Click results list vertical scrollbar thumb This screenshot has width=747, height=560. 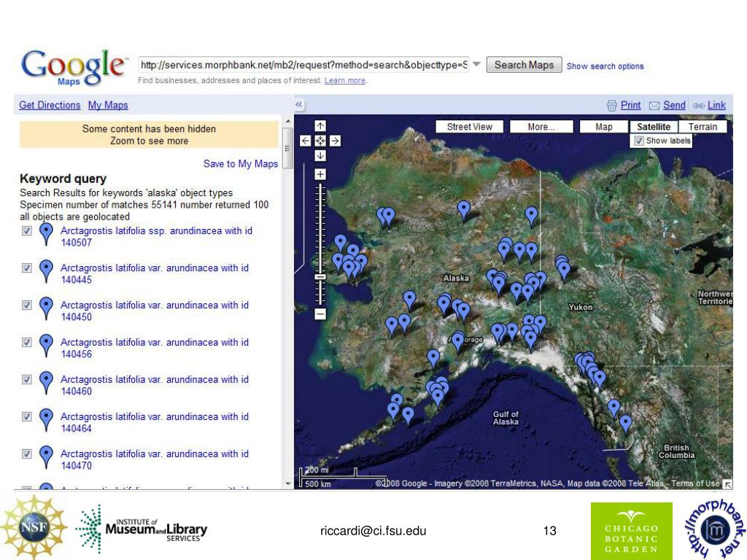[287, 148]
